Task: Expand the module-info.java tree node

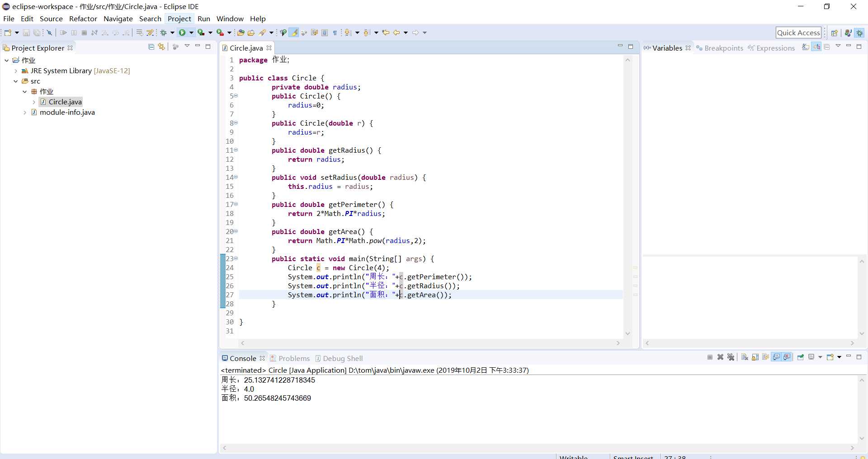Action: pyautogui.click(x=25, y=112)
